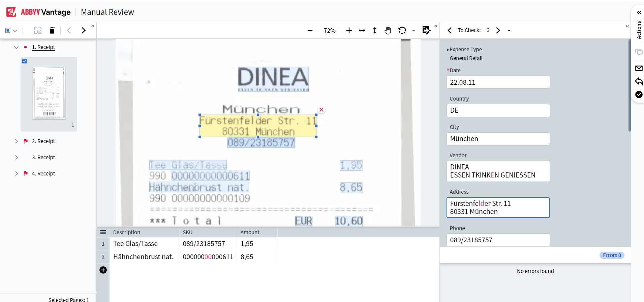Collapse the fields panel
Viewport: 644px width, 302px height.
[627, 26]
